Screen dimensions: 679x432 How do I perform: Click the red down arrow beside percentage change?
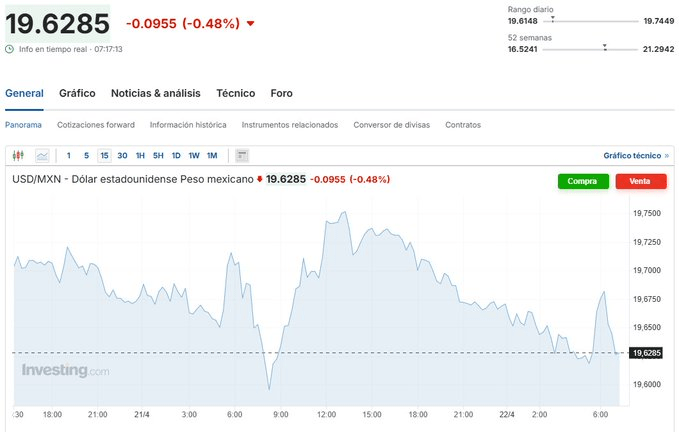click(x=250, y=23)
